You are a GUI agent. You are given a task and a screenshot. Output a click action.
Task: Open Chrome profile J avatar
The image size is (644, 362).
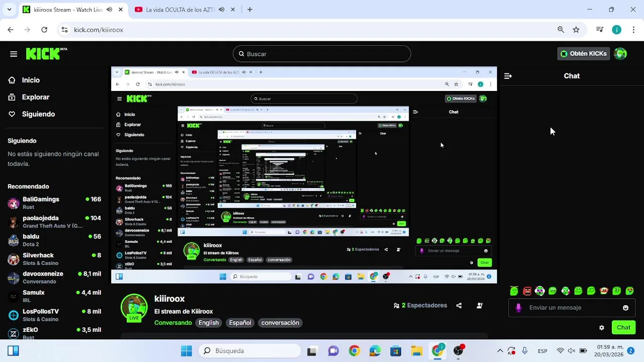pos(617,30)
